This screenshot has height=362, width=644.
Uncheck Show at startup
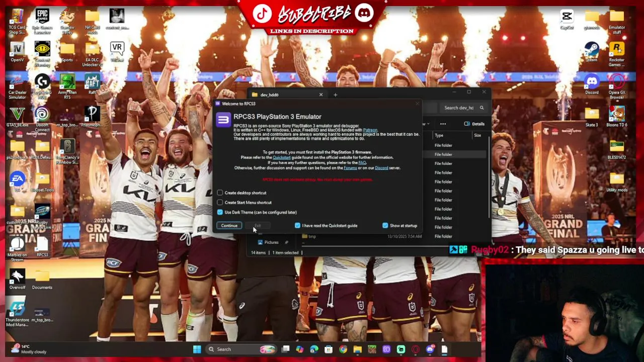[385, 226]
